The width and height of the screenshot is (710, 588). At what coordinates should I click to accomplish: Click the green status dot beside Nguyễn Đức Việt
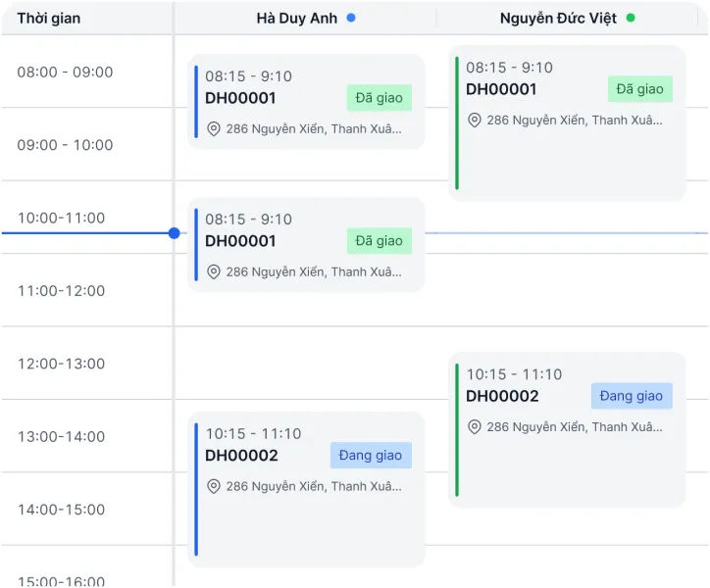coord(631,18)
